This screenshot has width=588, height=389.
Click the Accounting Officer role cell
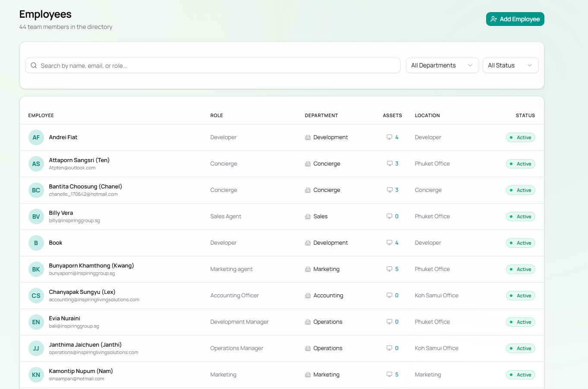234,295
